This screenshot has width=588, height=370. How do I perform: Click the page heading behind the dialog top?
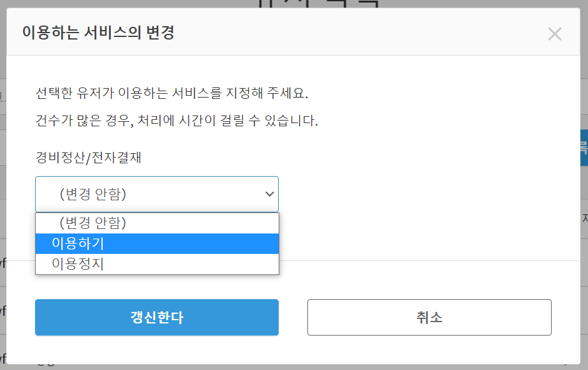(319, 4)
